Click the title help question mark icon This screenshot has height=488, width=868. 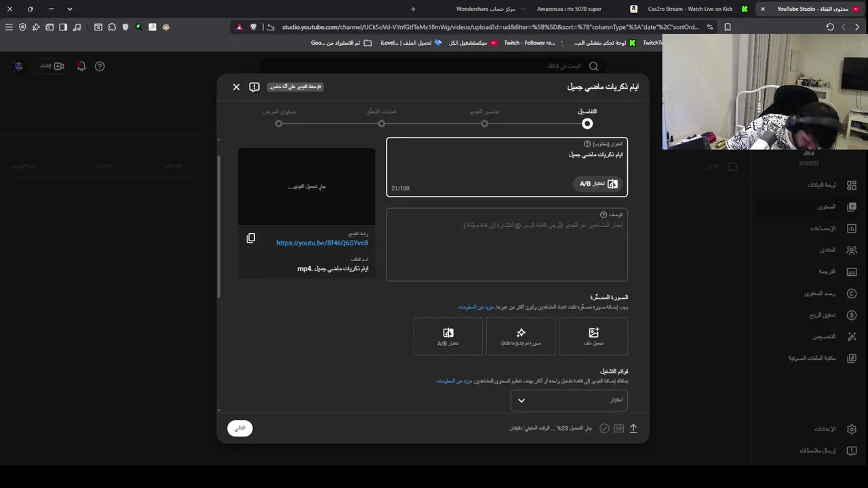(587, 144)
